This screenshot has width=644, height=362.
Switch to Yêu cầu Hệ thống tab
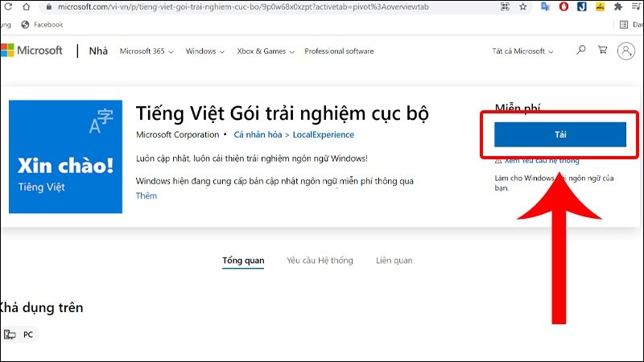click(320, 261)
